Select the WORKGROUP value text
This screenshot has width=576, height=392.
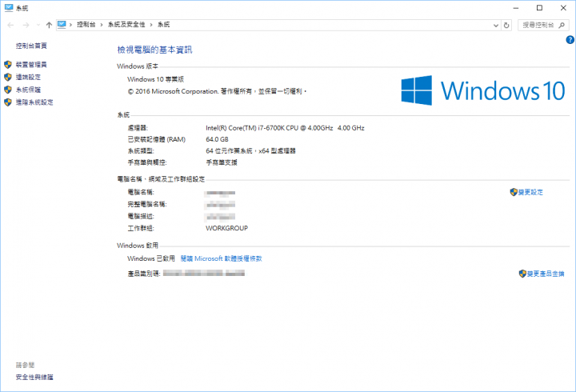pos(226,228)
